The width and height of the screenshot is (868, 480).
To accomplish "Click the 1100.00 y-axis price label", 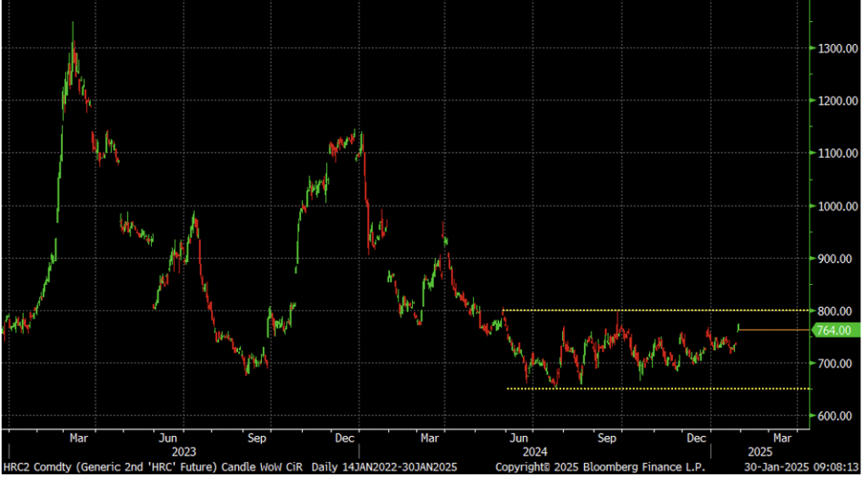I will pyautogui.click(x=834, y=153).
